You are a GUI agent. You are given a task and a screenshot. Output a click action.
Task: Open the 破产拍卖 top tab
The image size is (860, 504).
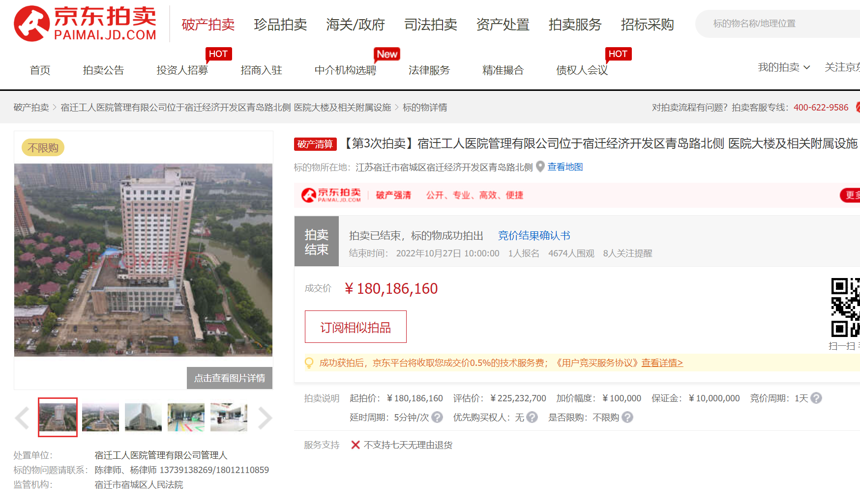208,24
